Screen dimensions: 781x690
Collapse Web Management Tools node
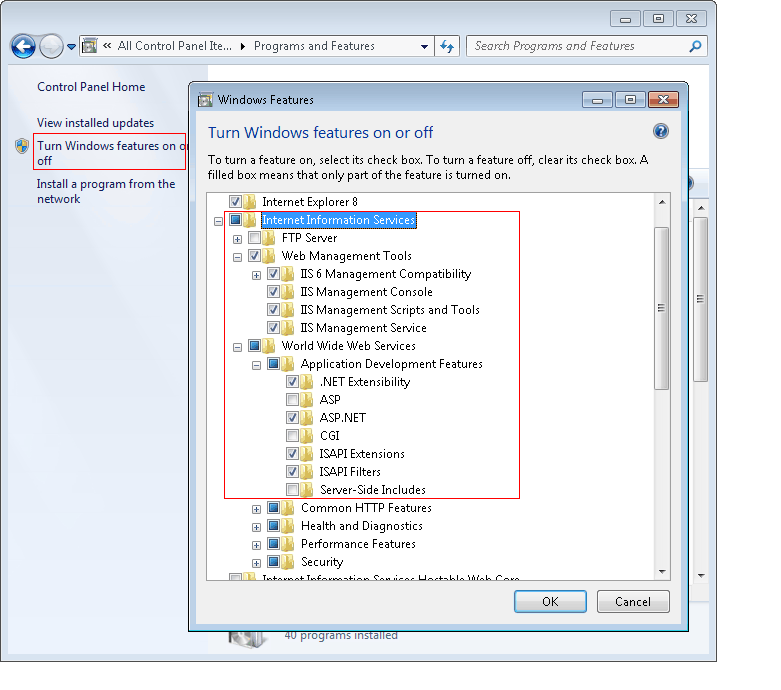pos(237,257)
